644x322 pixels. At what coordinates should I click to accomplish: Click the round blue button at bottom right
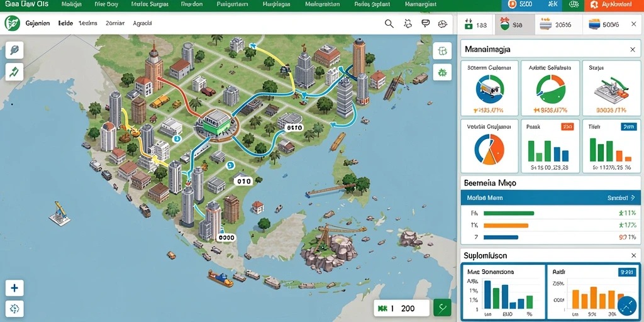click(627, 306)
